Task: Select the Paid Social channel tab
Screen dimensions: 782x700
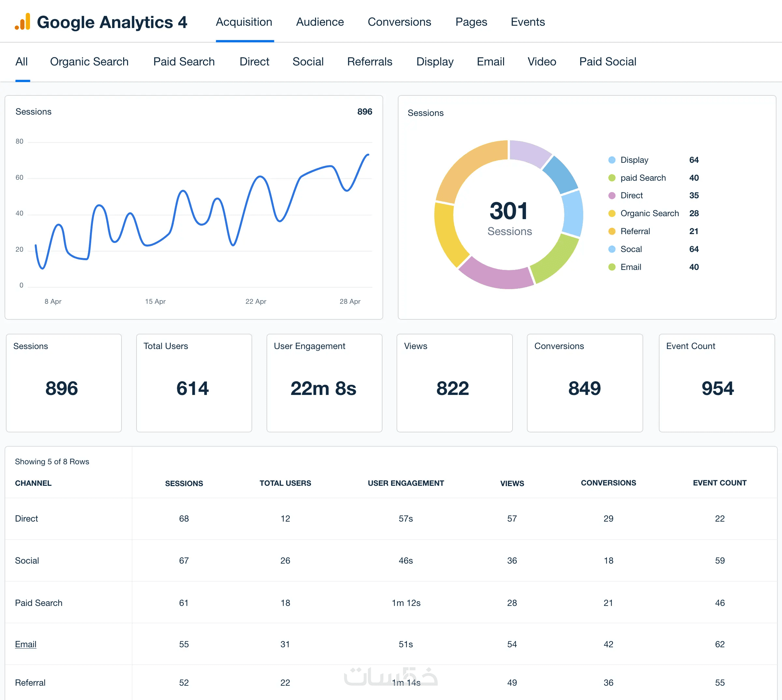Action: coord(607,62)
